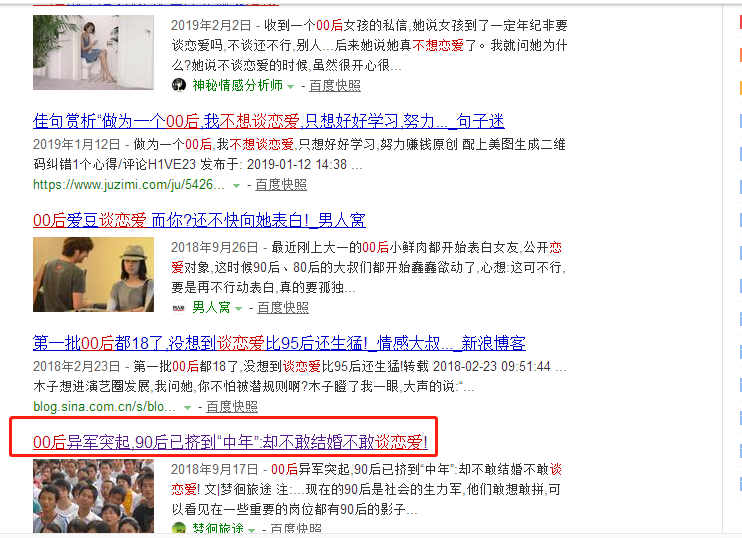Open thumbnail of girl sitting by door
Viewport: 742px width, 538px height.
[93, 52]
